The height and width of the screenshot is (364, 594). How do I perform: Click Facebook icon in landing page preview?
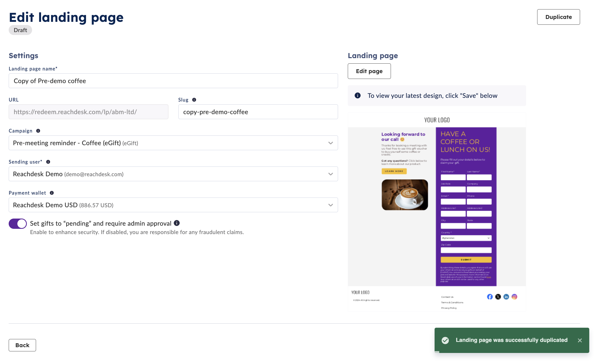pos(490,297)
